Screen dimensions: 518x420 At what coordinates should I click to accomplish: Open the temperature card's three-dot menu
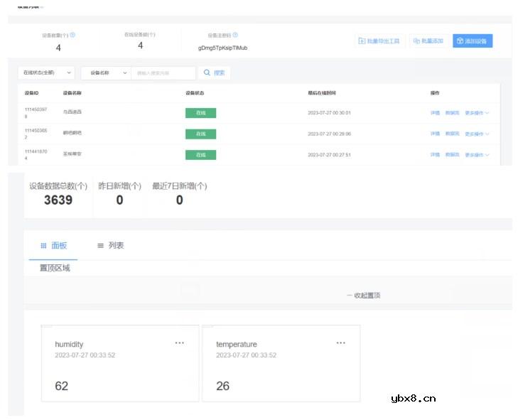coord(341,343)
